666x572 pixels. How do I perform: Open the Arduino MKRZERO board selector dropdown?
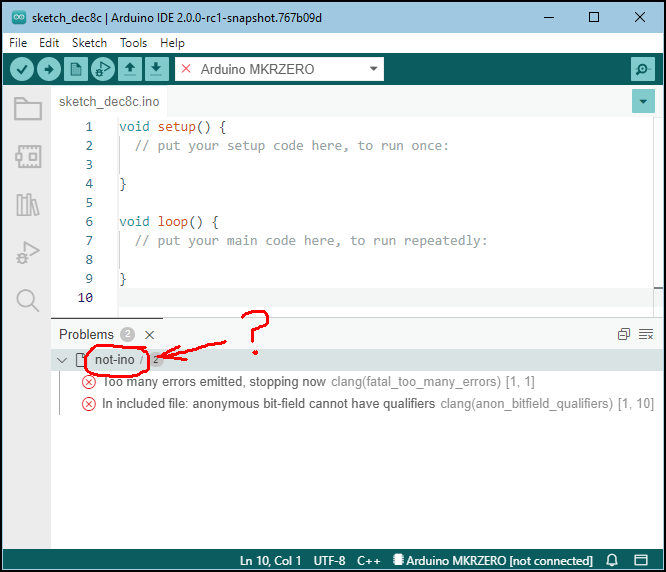coord(279,69)
